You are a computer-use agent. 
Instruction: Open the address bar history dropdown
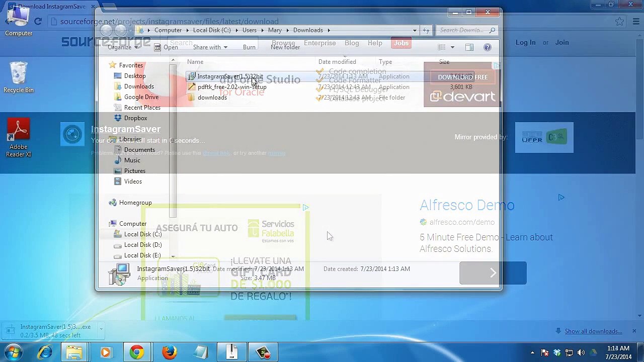(x=415, y=30)
